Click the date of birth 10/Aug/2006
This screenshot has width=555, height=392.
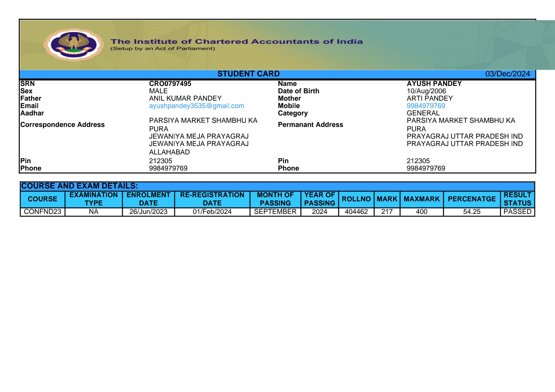(x=426, y=91)
